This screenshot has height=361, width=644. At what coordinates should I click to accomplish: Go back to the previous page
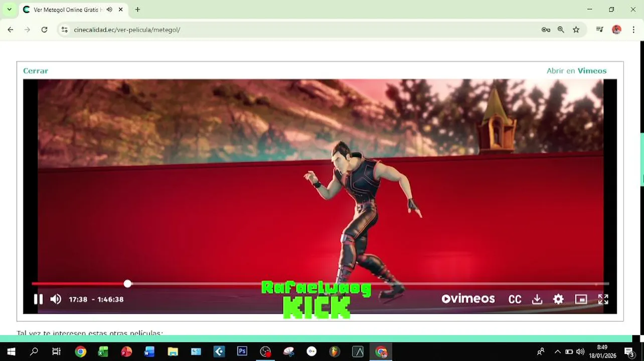click(11, 30)
